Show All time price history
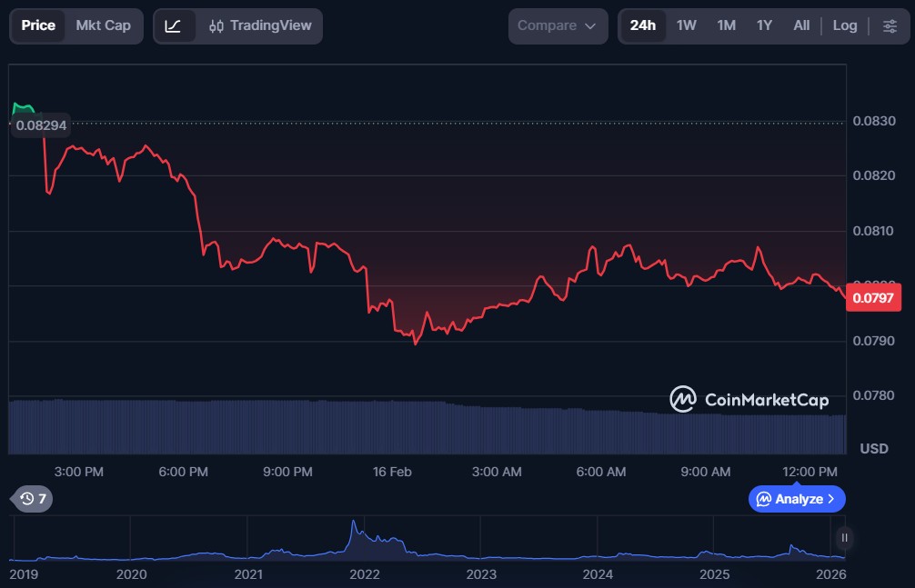The height and width of the screenshot is (588, 915). click(800, 25)
